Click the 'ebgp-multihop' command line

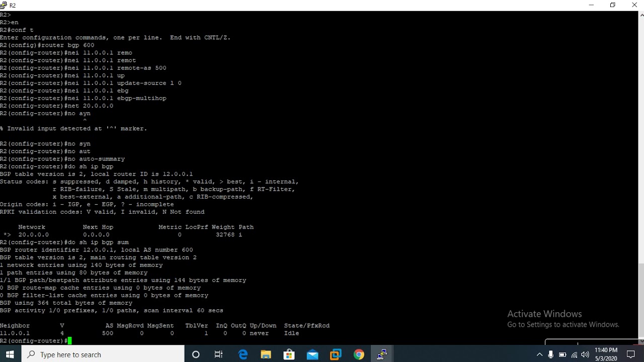[83, 98]
